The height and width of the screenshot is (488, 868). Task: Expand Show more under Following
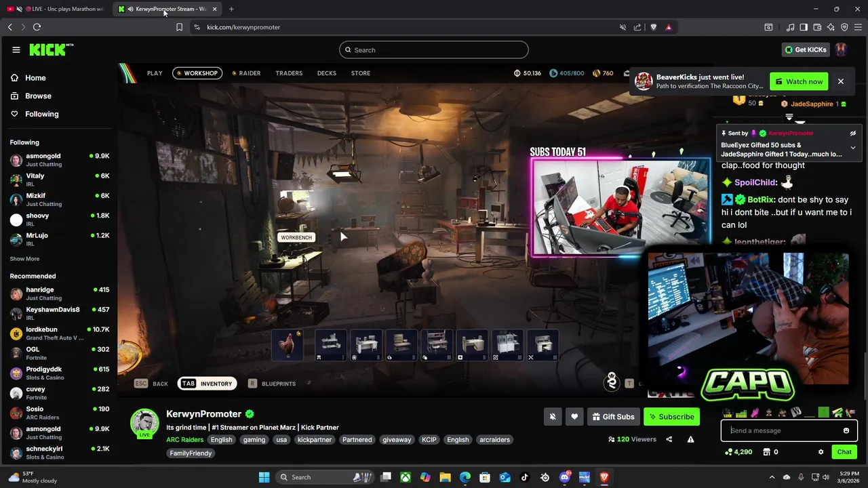click(24, 259)
